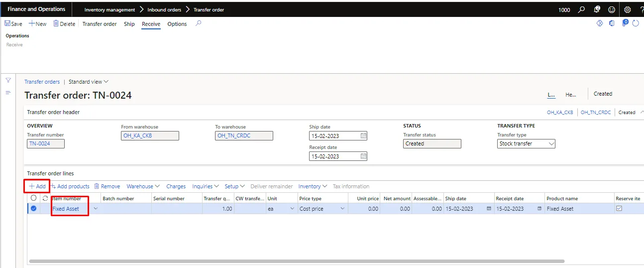Toggle the Fixed Asset row selection checkmark

[x=33, y=209]
